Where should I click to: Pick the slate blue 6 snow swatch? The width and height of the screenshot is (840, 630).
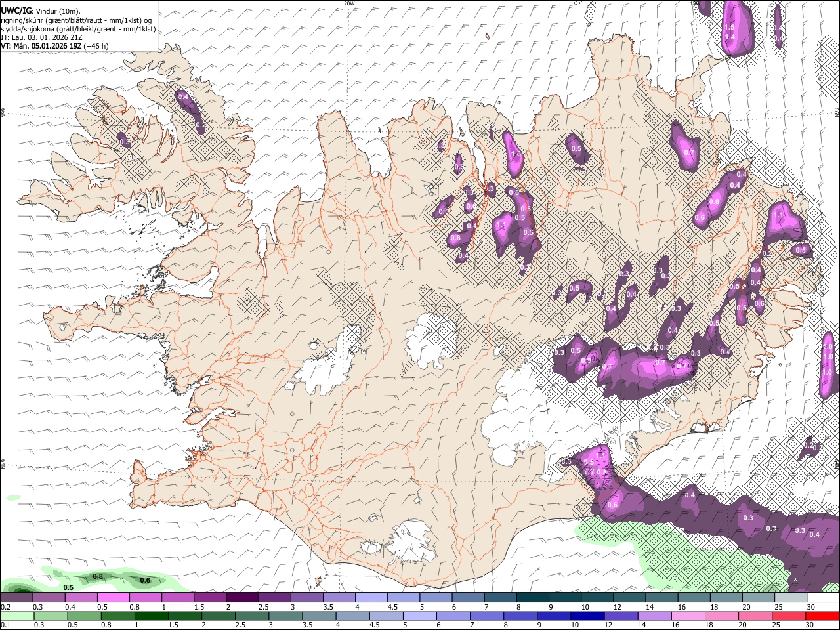tap(468, 598)
